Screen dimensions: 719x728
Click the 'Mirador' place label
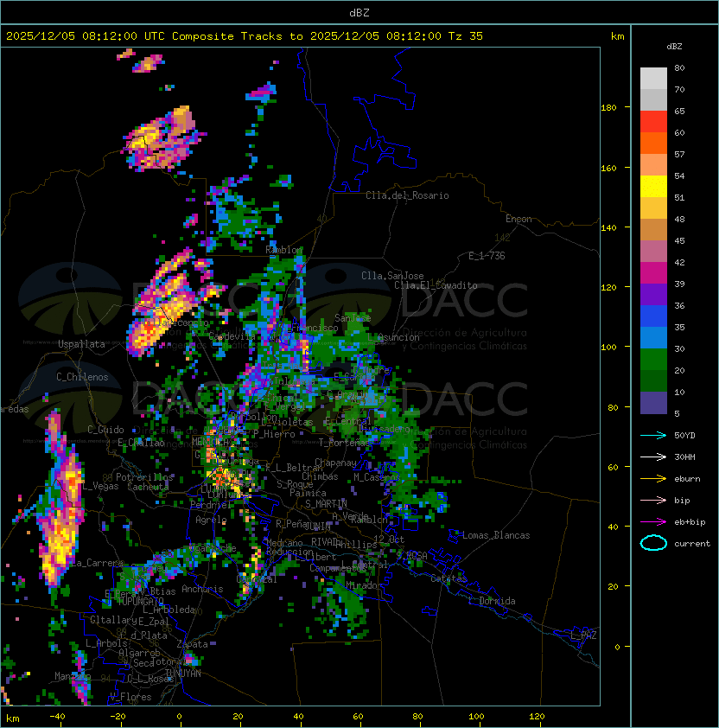click(362, 585)
